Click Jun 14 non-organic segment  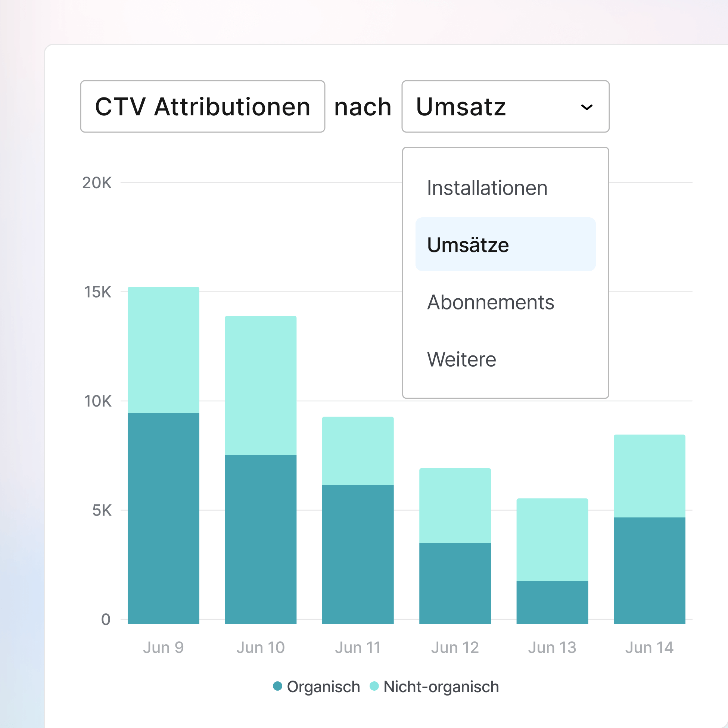pos(649,476)
